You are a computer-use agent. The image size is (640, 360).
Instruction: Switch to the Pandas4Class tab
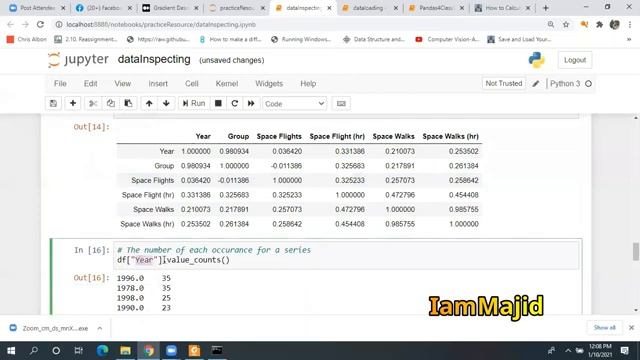436,8
